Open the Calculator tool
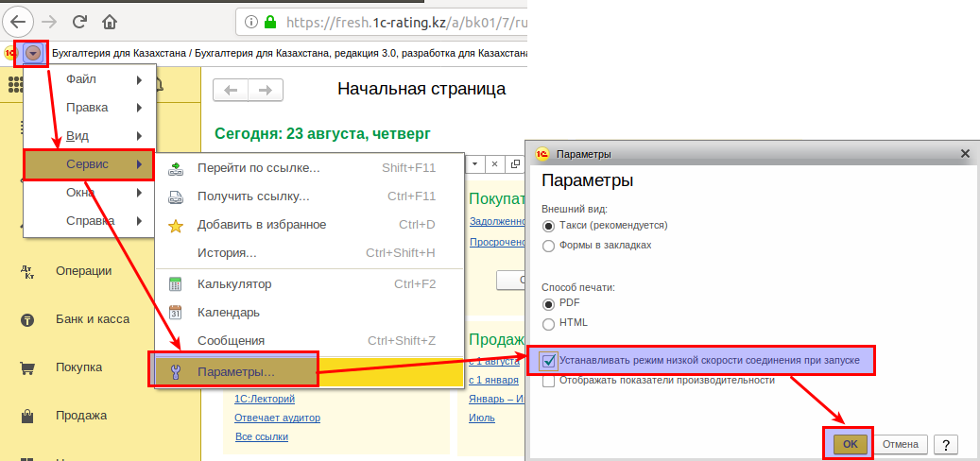 (234, 283)
